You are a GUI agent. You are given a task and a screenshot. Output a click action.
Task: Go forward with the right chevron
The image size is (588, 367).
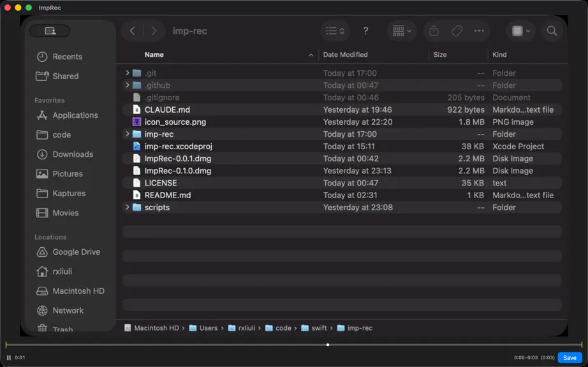pyautogui.click(x=154, y=31)
